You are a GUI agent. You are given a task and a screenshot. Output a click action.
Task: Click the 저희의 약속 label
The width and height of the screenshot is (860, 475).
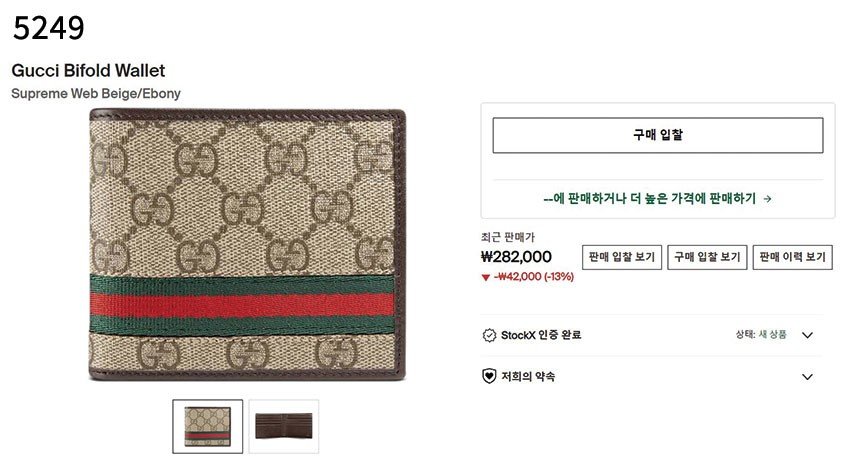pyautogui.click(x=528, y=377)
